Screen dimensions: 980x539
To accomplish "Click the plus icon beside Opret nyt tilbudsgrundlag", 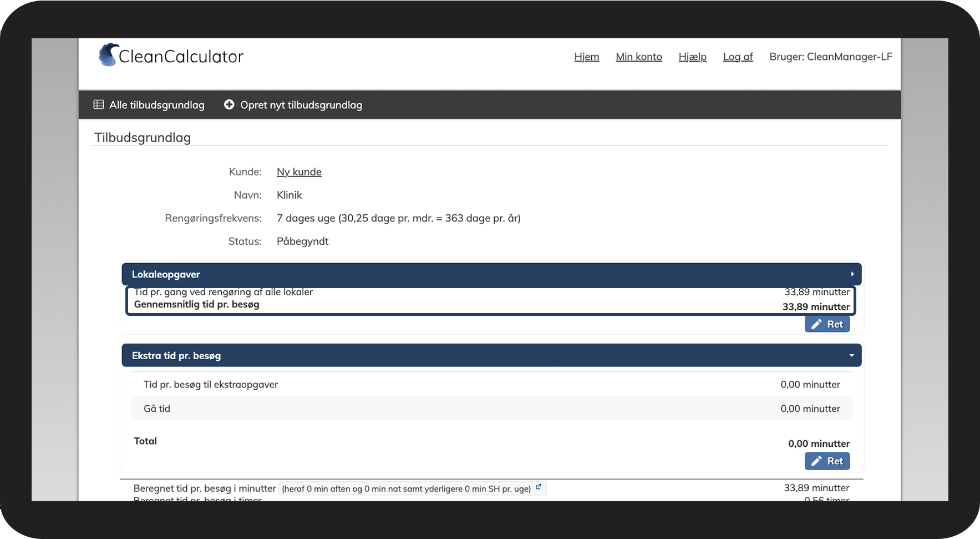I will (x=229, y=104).
